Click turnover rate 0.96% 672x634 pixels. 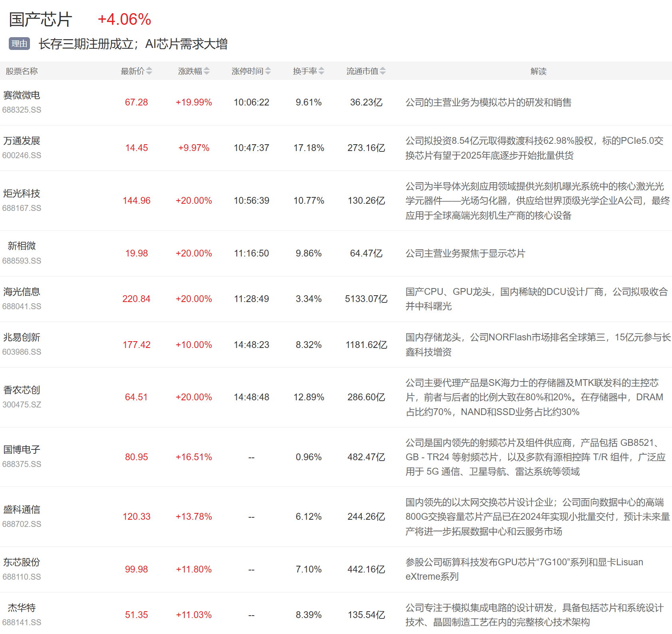tap(309, 457)
